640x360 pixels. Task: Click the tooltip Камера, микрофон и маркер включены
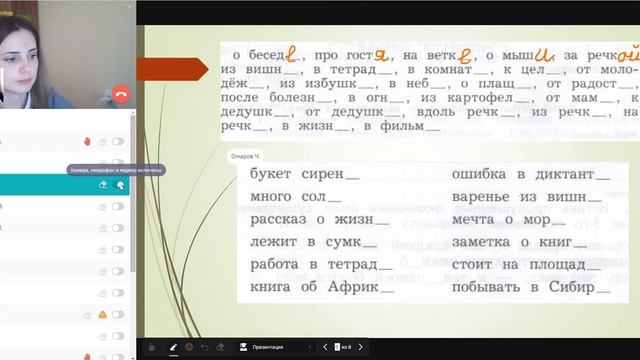pos(116,170)
